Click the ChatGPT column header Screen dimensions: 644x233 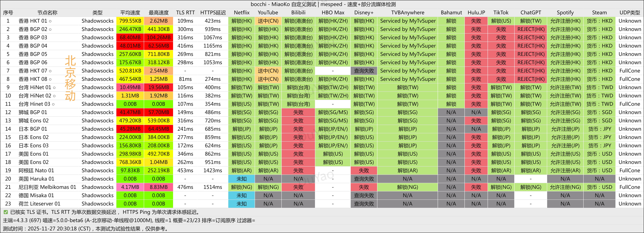tap(530, 12)
